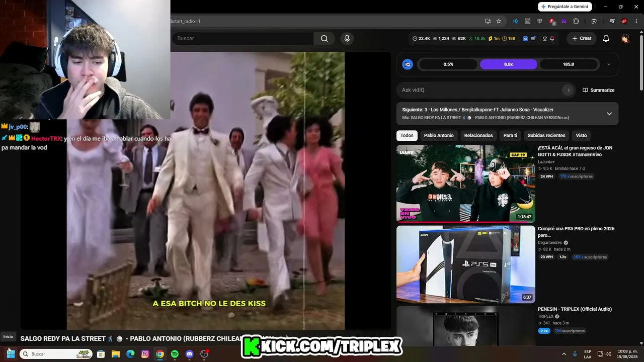Expand the vidIQ score panel chevron

609,64
